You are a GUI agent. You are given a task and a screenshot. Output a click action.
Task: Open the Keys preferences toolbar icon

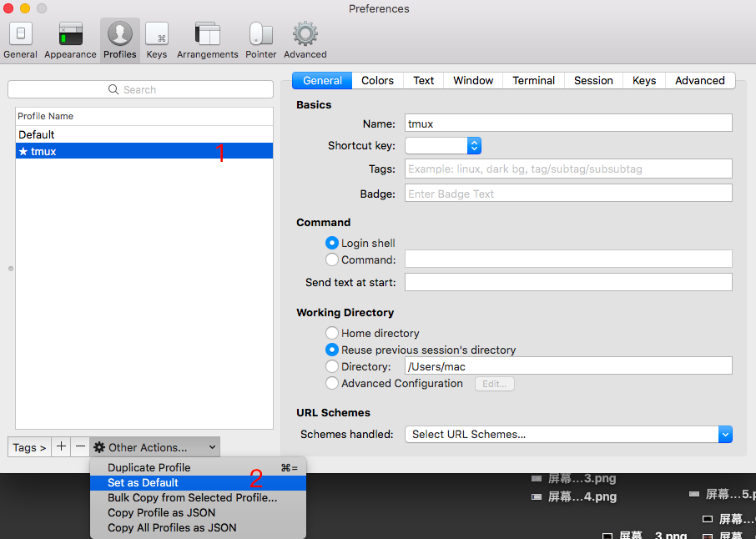pyautogui.click(x=156, y=39)
